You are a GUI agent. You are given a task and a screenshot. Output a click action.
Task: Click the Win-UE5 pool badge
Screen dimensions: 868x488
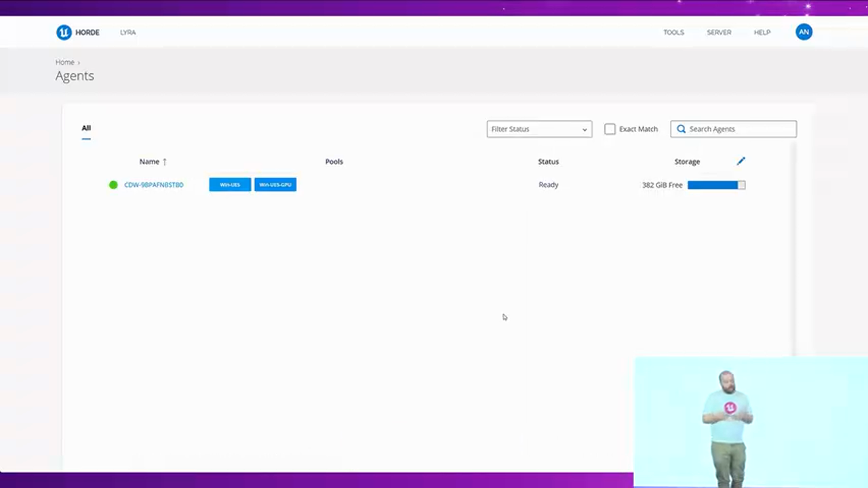[x=230, y=184]
